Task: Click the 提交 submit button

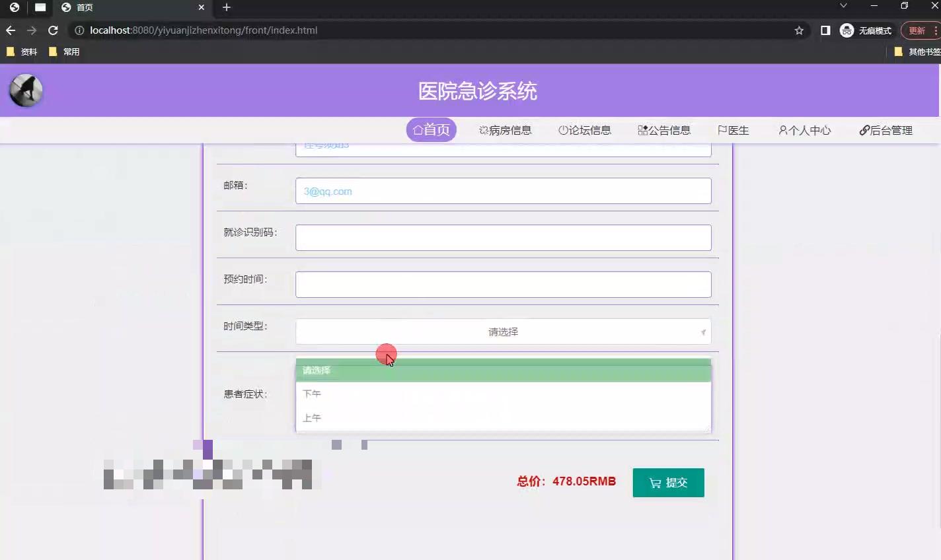Action: point(668,483)
